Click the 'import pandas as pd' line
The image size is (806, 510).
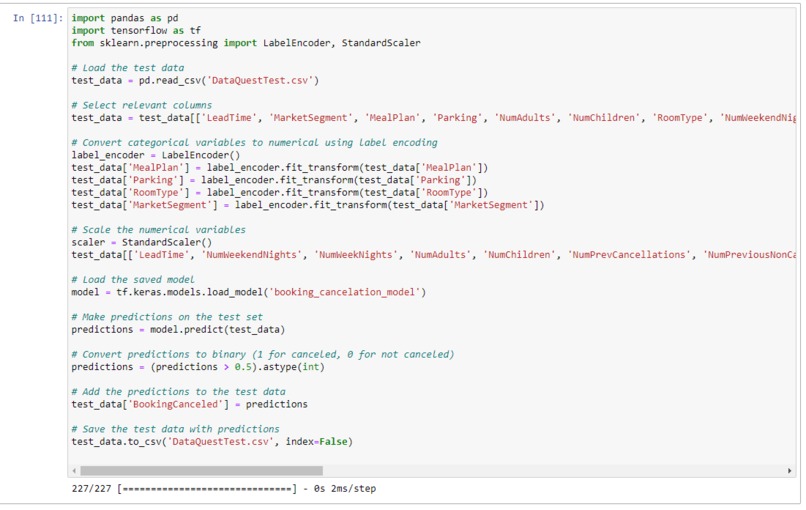click(x=125, y=18)
